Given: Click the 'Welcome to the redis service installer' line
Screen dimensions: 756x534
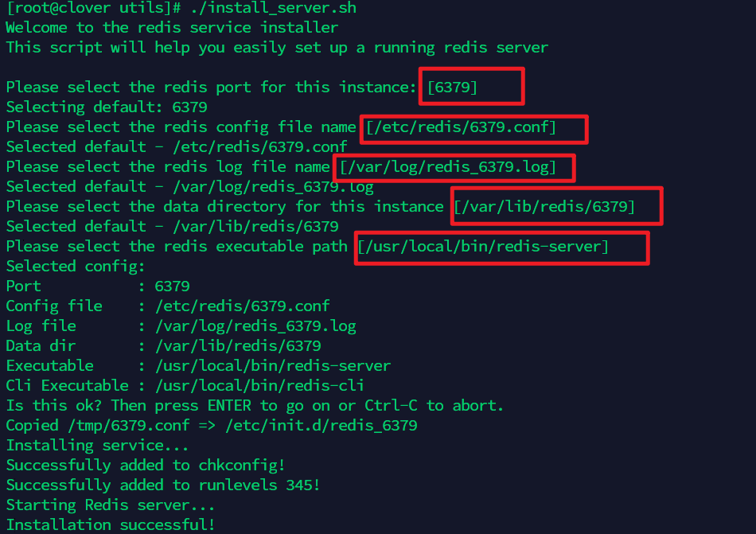Looking at the screenshot, I should (172, 28).
